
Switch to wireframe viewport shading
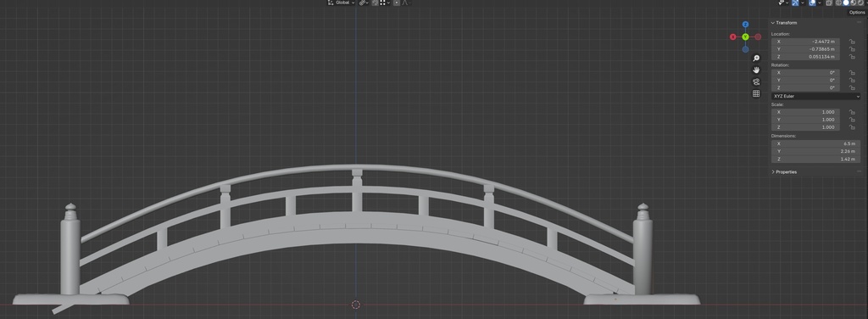(838, 3)
